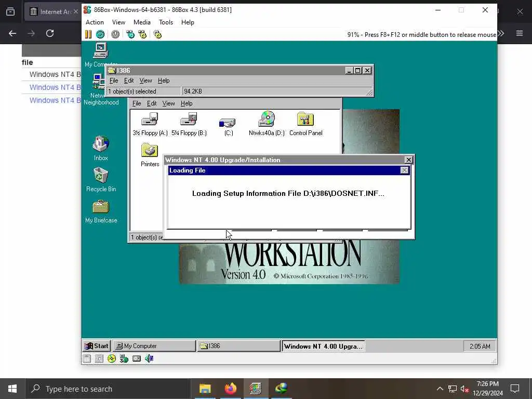The height and width of the screenshot is (399, 532).
Task: Close the Loading File dialog
Action: pyautogui.click(x=404, y=170)
